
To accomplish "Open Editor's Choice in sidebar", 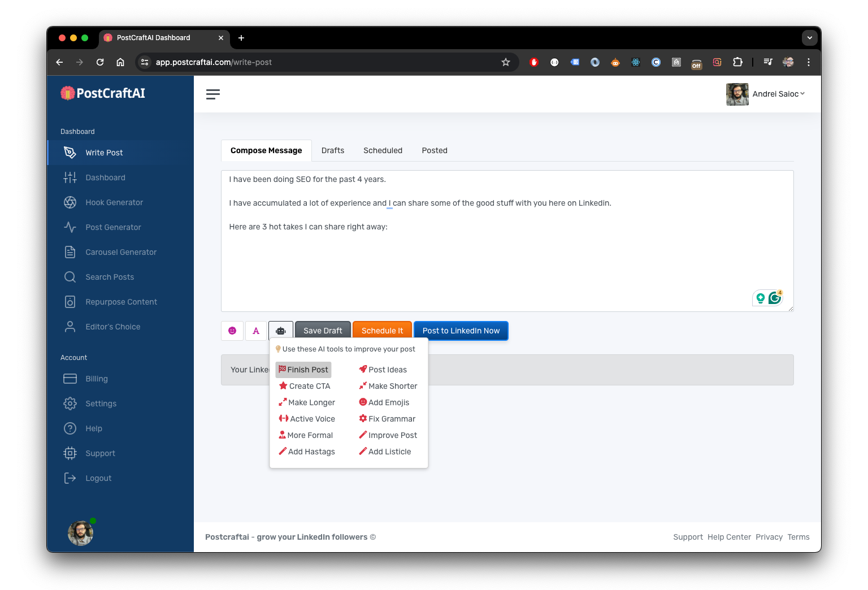I will [120, 327].
